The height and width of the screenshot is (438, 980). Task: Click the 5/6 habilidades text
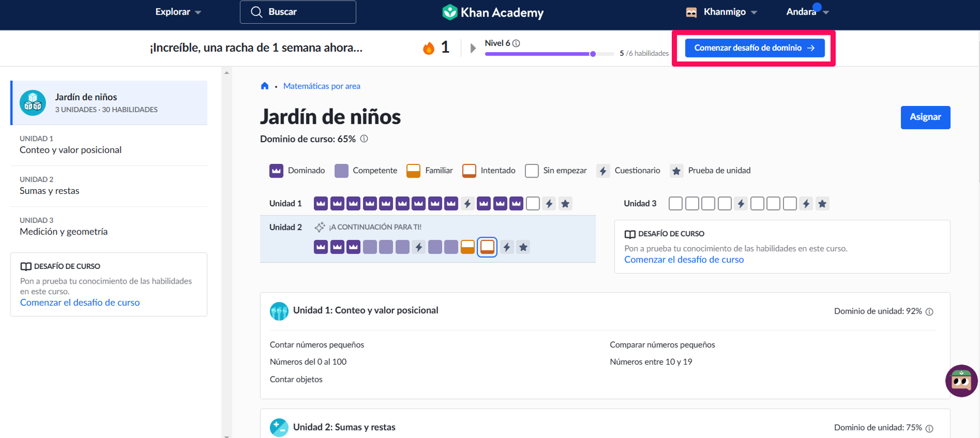pyautogui.click(x=644, y=53)
